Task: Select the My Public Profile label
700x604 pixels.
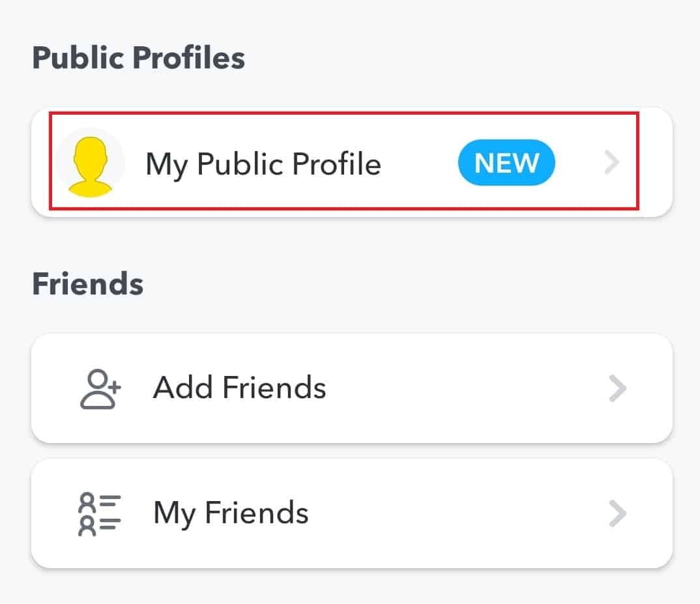Action: [263, 163]
